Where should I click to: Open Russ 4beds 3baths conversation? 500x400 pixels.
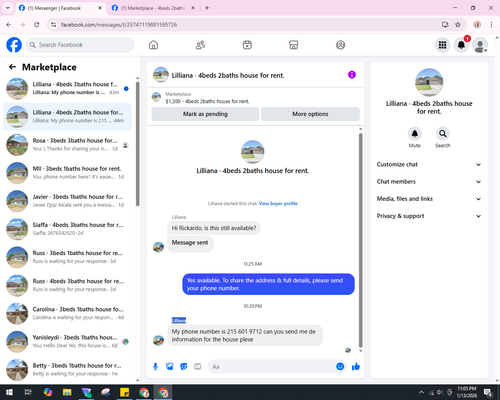click(67, 285)
